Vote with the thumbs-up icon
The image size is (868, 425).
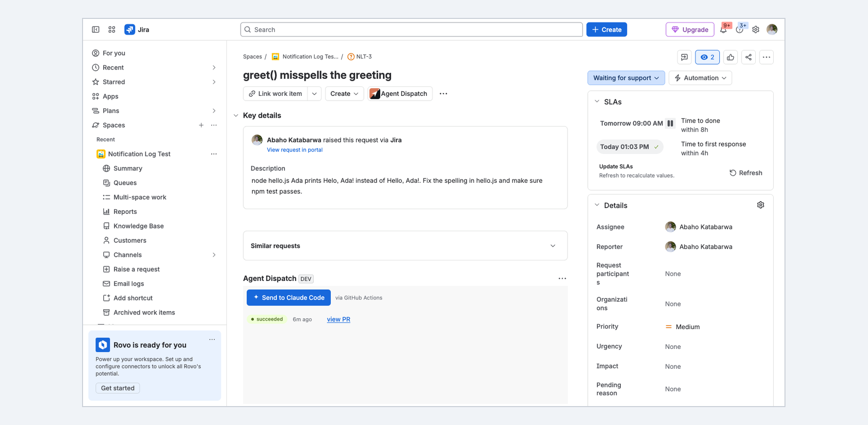[730, 57]
